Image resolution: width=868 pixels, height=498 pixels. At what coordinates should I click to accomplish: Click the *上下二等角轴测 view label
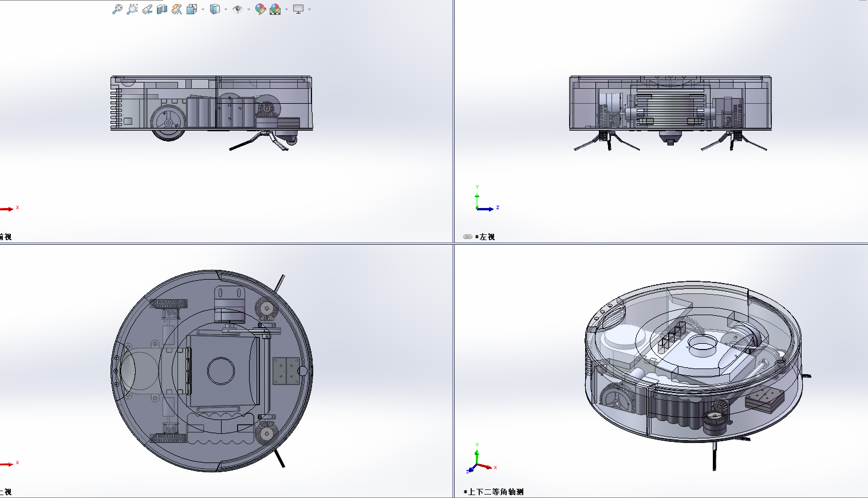494,492
